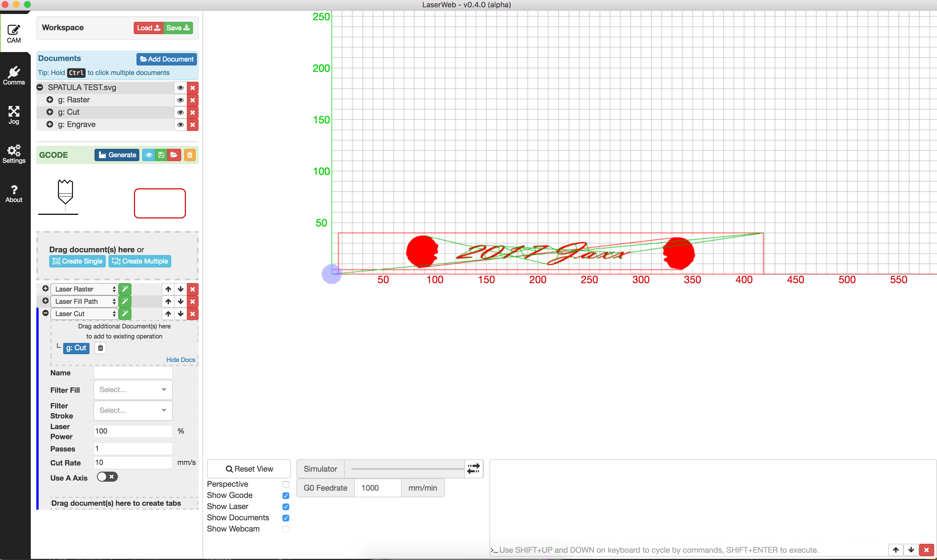Delete the g: Cut document group

point(193,112)
